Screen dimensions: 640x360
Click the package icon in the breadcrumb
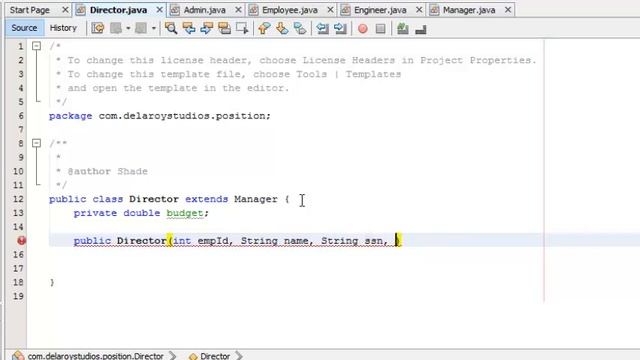(x=18, y=356)
